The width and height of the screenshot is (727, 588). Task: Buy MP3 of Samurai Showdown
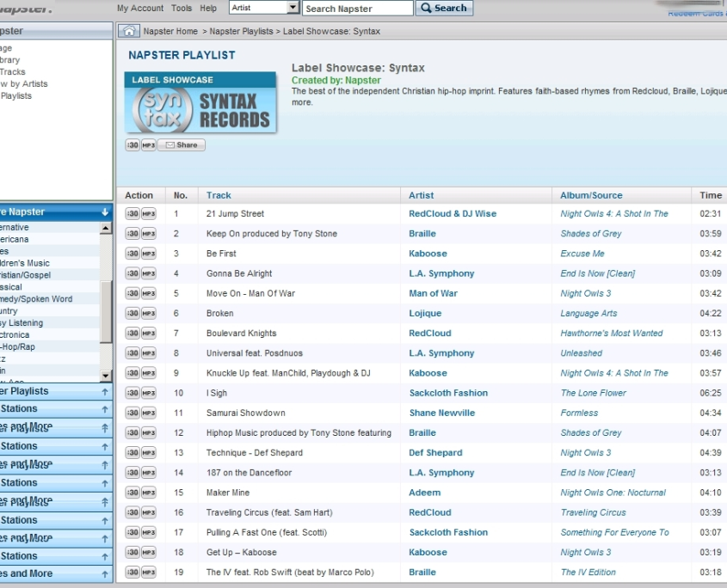[148, 413]
